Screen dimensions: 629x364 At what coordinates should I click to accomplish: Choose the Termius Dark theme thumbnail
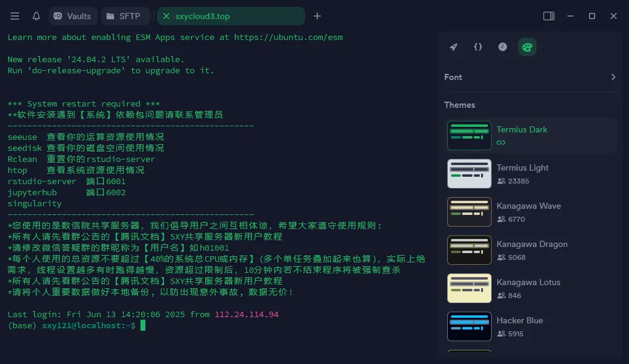(x=469, y=135)
